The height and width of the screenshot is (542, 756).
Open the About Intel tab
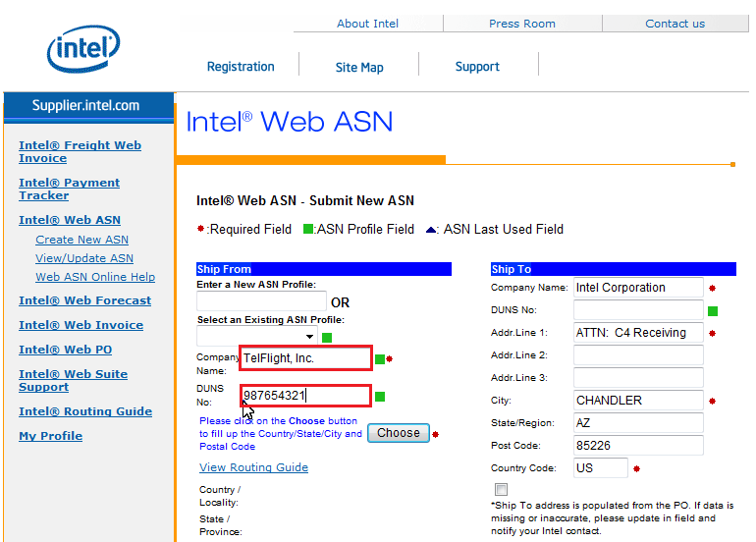pos(367,24)
